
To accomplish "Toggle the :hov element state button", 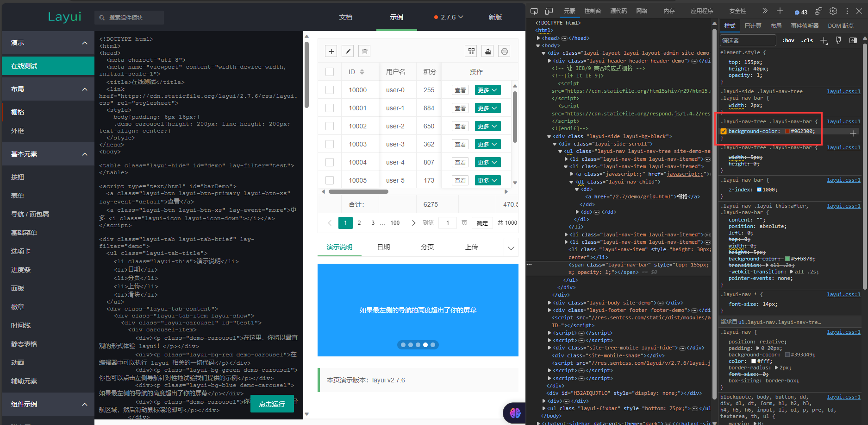I will (x=788, y=41).
